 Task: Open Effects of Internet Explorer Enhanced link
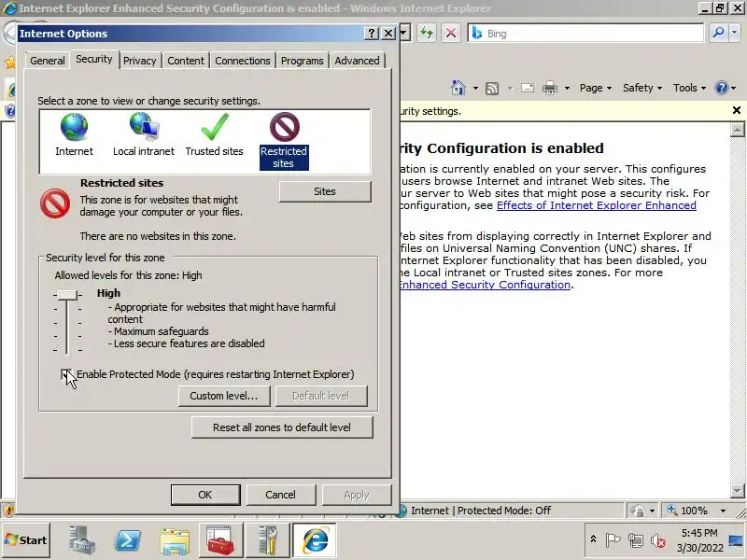pos(597,205)
